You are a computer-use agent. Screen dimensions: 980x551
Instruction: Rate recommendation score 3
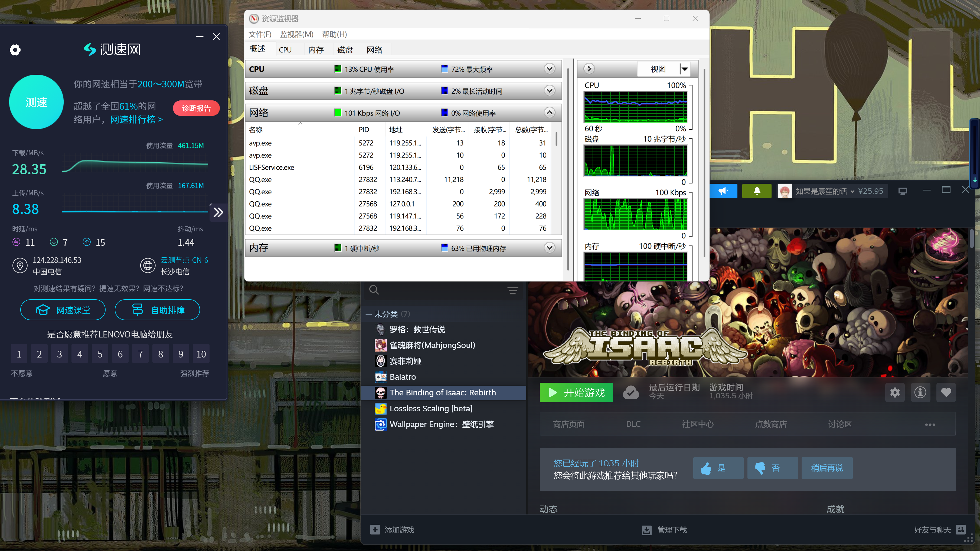(59, 354)
